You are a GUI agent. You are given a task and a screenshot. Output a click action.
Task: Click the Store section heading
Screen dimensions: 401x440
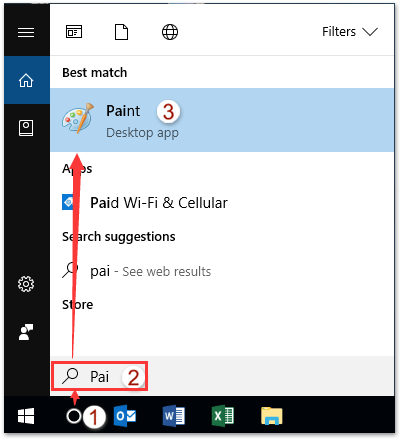tap(78, 304)
